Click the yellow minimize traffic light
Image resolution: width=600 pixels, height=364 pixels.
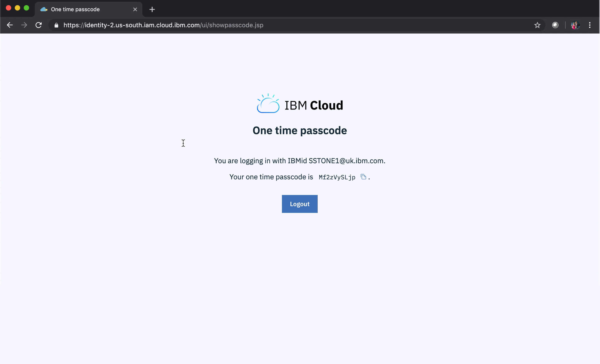tap(17, 8)
